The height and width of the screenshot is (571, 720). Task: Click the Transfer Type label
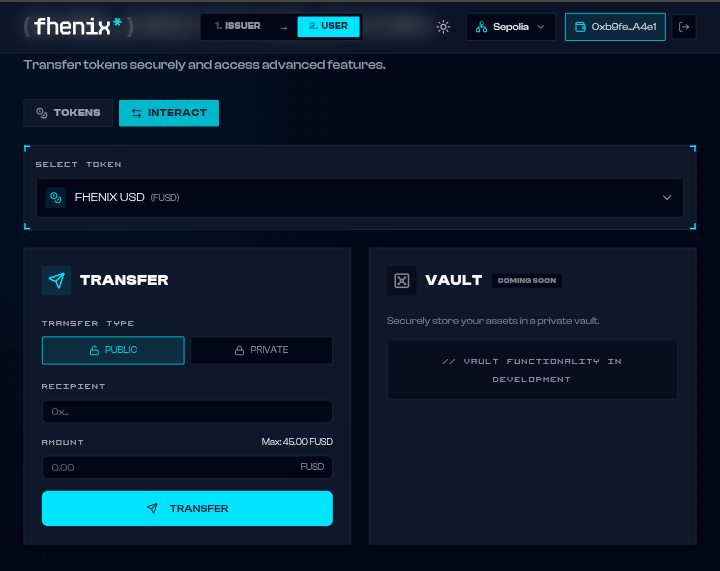coord(88,324)
